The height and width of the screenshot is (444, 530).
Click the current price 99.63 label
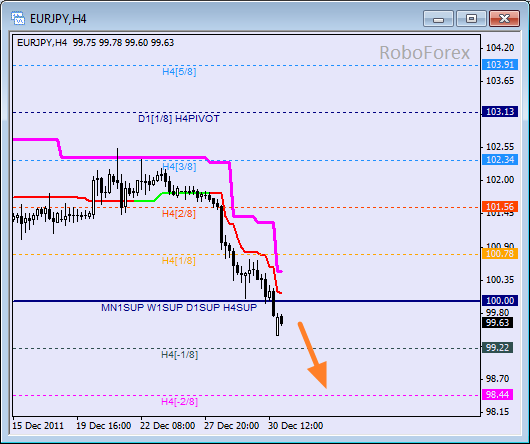tap(498, 323)
